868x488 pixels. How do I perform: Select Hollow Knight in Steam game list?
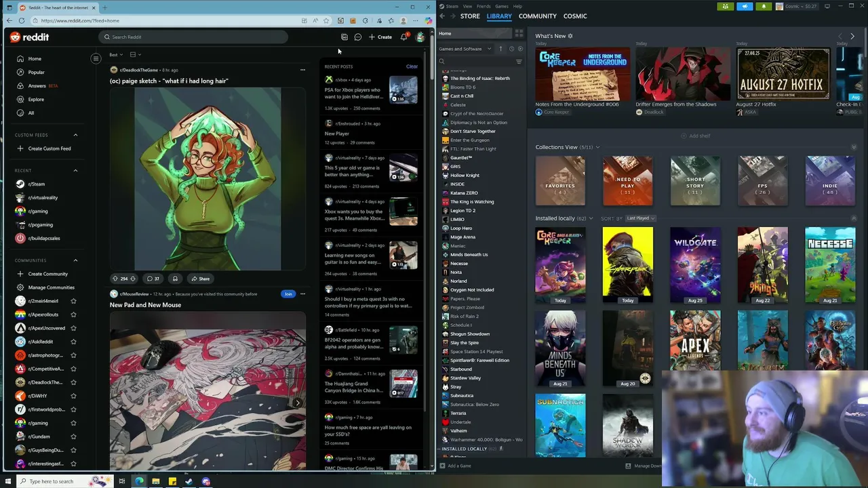click(x=465, y=176)
